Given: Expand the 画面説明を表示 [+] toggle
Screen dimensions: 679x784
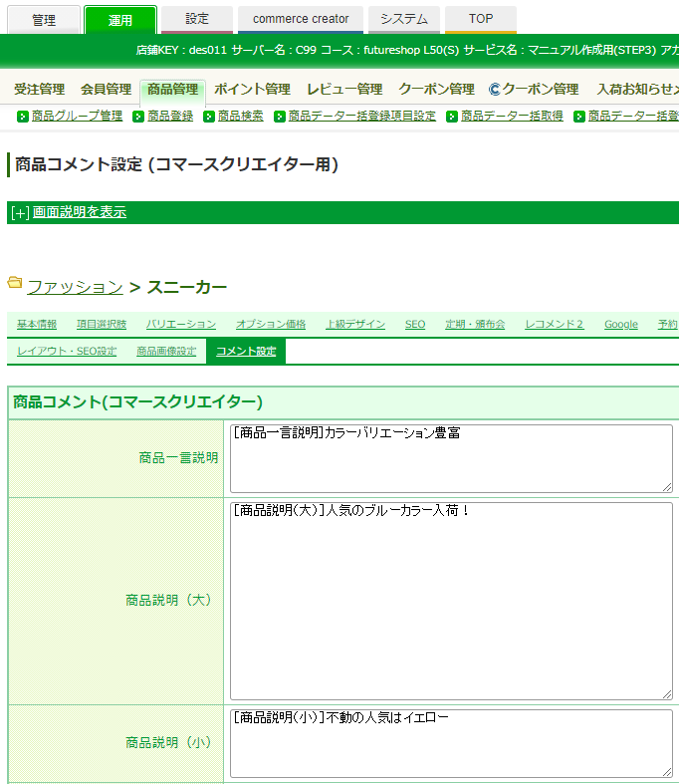Looking at the screenshot, I should [20, 213].
